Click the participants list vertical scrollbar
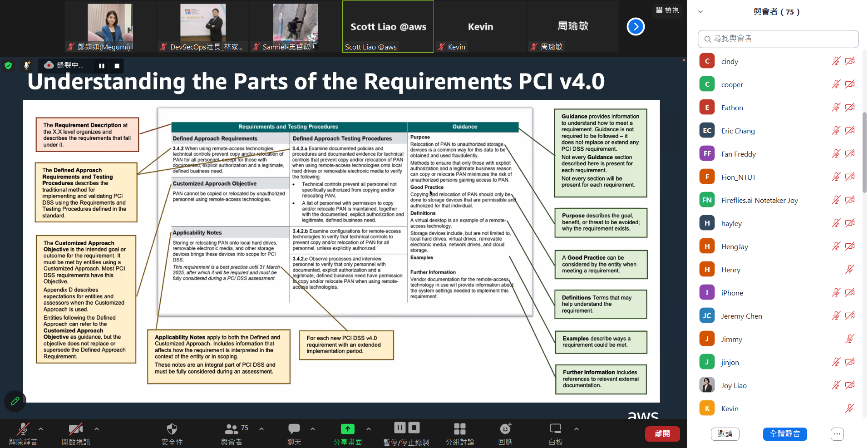 tap(864, 152)
